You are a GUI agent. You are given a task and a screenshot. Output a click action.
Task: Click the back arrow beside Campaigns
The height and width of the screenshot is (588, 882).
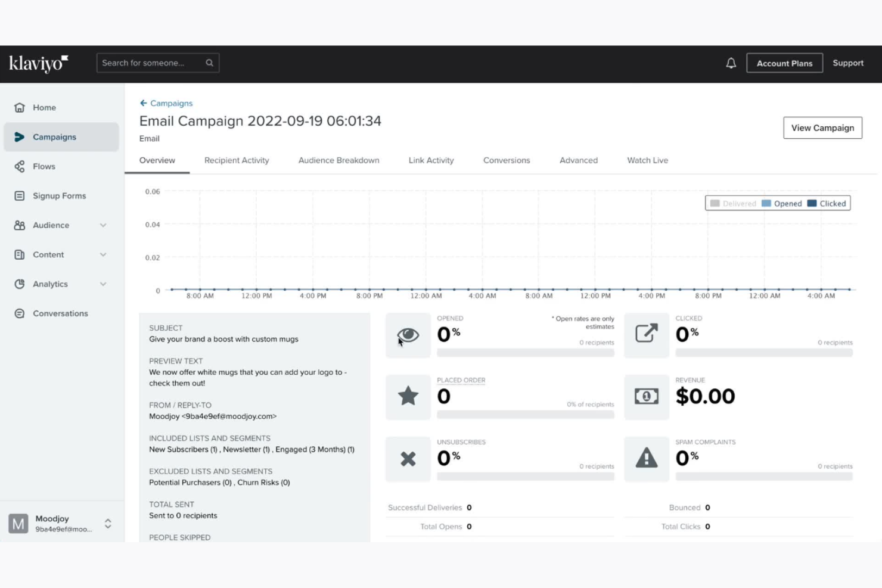pos(143,103)
